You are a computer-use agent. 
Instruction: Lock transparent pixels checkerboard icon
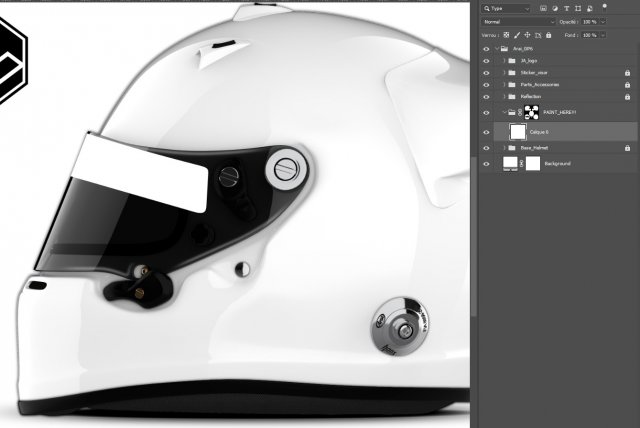coord(507,35)
